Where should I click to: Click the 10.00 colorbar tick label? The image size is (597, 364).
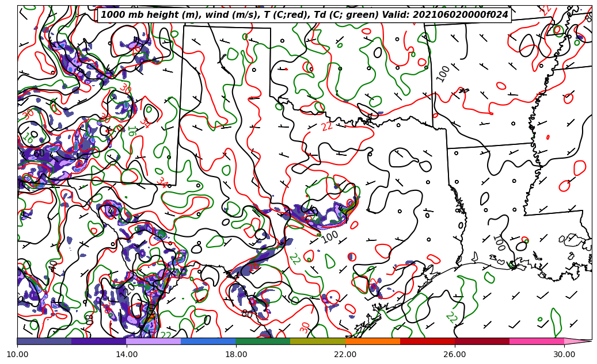pyautogui.click(x=17, y=354)
